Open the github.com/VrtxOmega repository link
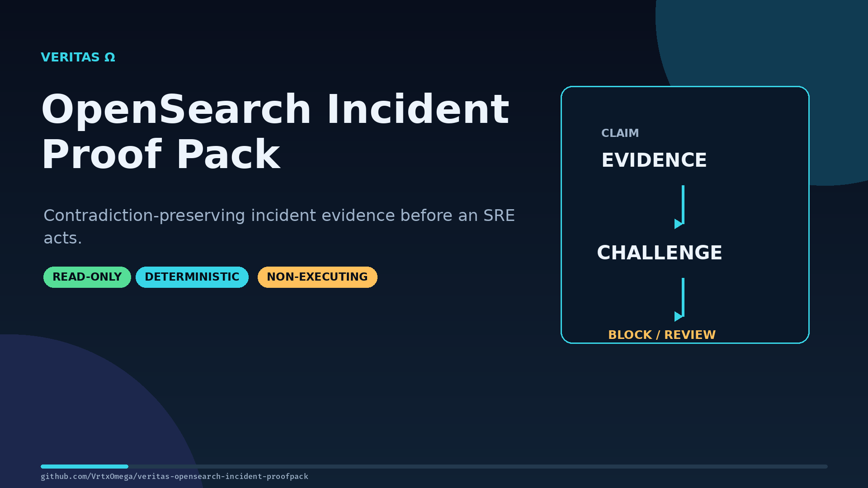The width and height of the screenshot is (868, 488). pyautogui.click(x=175, y=476)
